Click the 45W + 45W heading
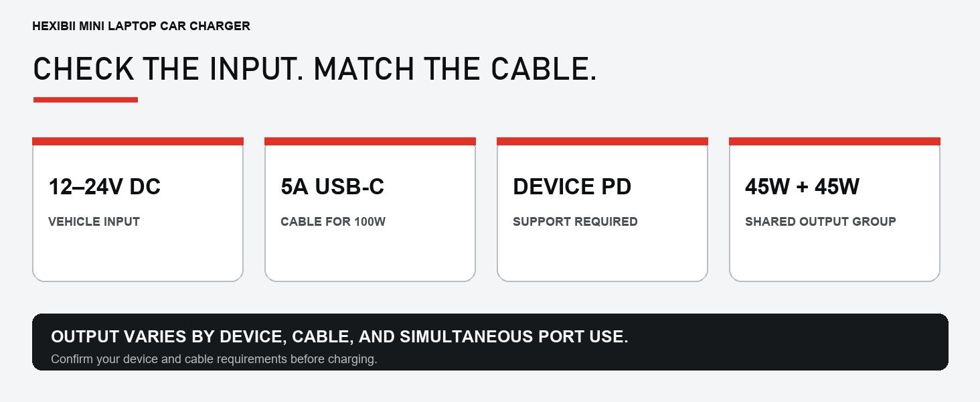 [x=802, y=186]
